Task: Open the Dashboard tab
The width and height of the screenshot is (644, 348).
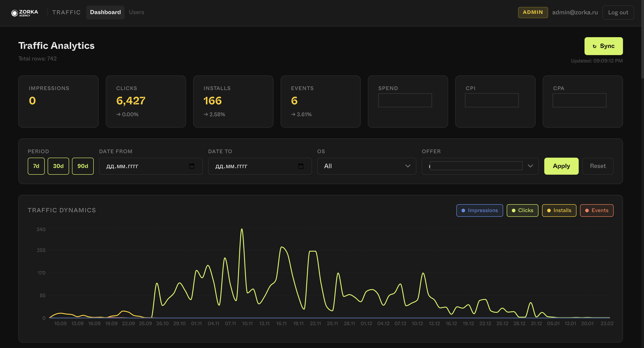Action: click(x=105, y=12)
